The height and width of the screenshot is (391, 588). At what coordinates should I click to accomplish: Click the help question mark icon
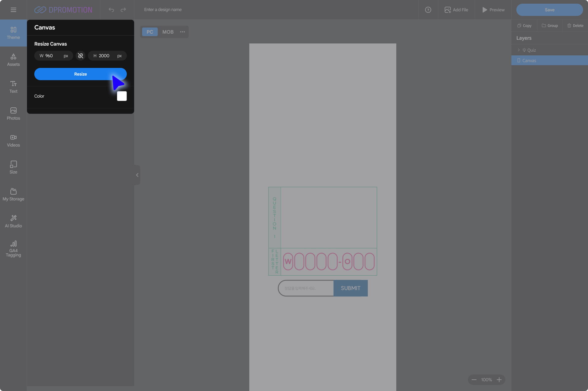(428, 10)
